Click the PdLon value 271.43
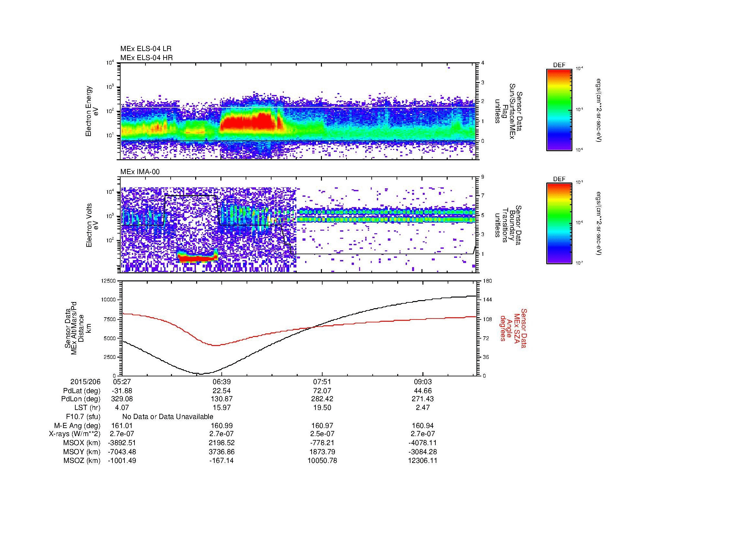Image resolution: width=756 pixels, height=534 pixels. tap(422, 399)
